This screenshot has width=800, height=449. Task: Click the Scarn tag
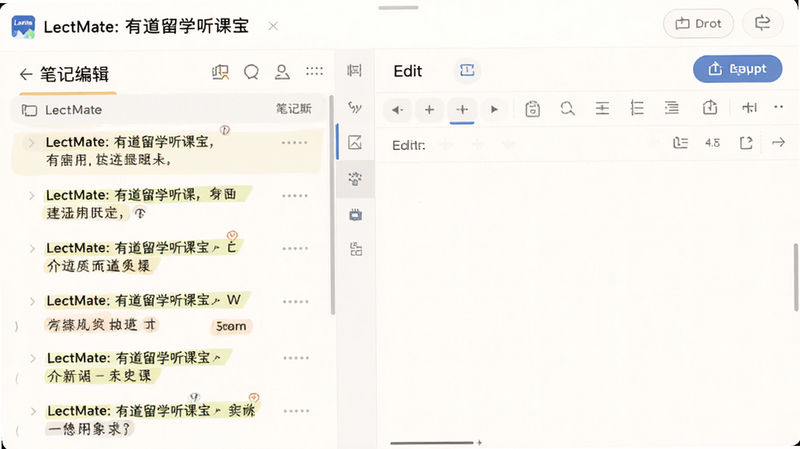(231, 326)
